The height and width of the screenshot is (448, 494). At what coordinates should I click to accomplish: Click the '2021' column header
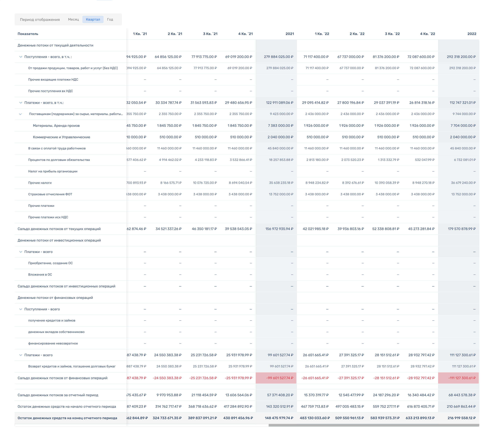pos(289,34)
